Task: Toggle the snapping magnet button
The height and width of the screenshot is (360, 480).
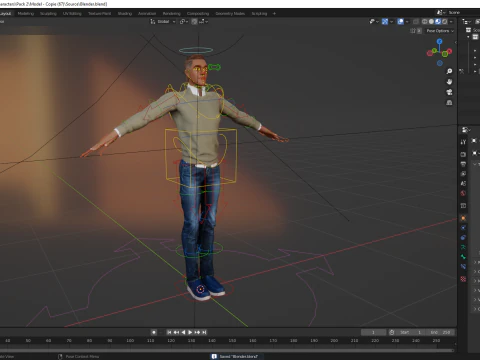Action: click(x=194, y=21)
